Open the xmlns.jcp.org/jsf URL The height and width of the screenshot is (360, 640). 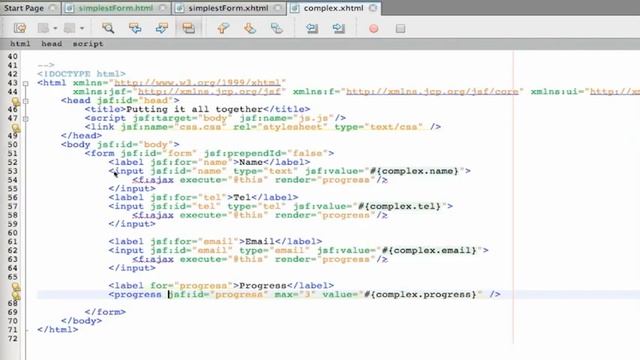pos(209,92)
